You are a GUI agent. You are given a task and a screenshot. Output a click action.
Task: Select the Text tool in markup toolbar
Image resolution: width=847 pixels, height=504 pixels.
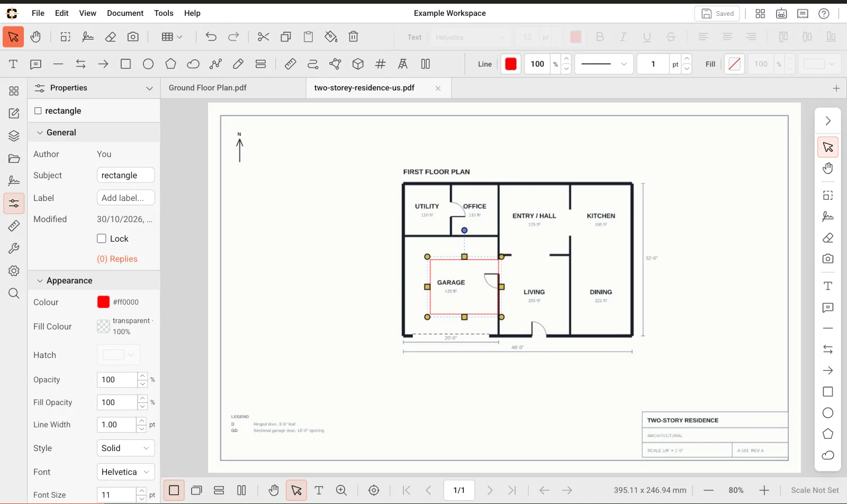pyautogui.click(x=13, y=64)
